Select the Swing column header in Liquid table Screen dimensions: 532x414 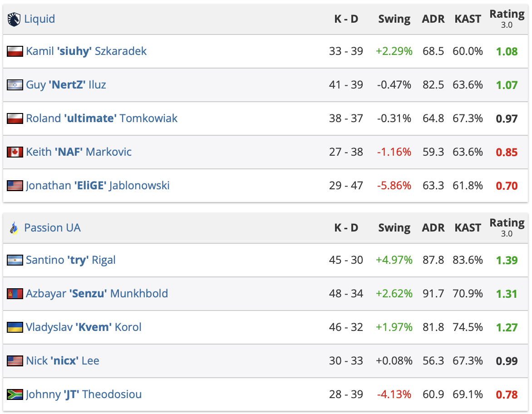point(394,19)
